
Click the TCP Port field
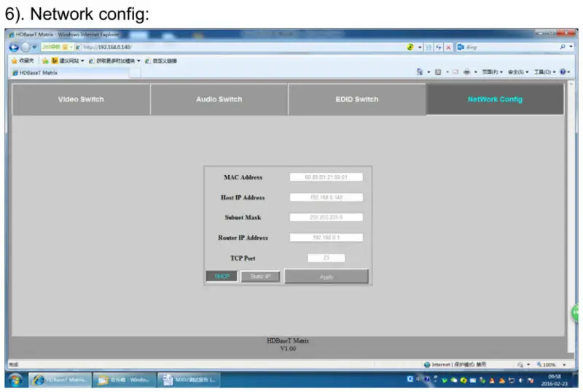pos(326,258)
